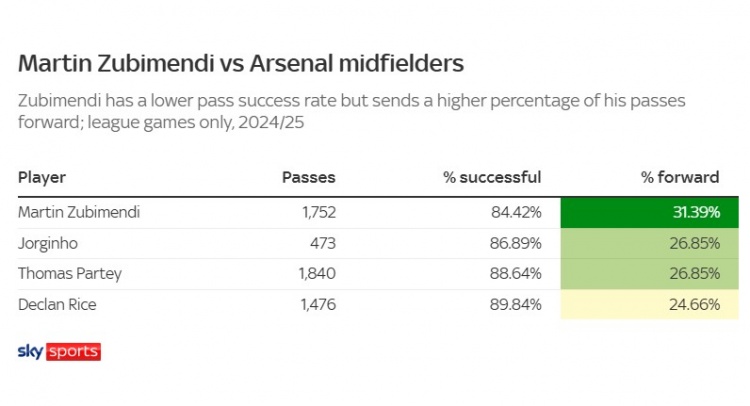Click the % forward column header

(x=680, y=177)
